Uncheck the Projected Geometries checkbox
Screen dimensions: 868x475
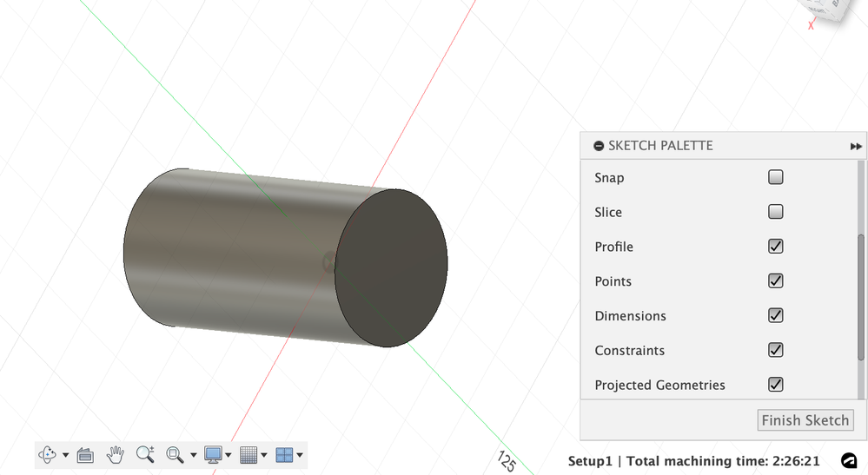pos(776,385)
